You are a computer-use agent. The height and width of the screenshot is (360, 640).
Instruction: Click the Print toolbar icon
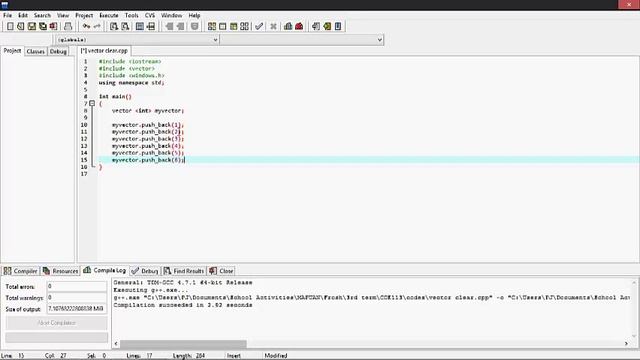coord(68,27)
